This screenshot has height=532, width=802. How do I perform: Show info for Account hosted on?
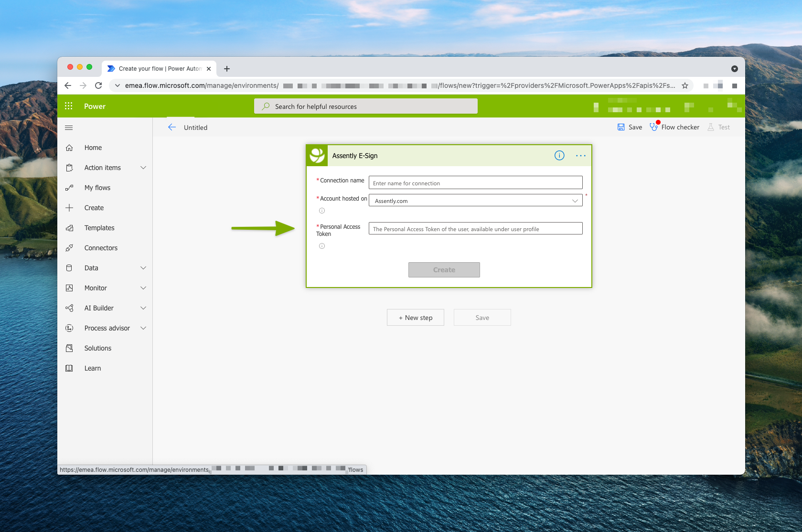[322, 211]
